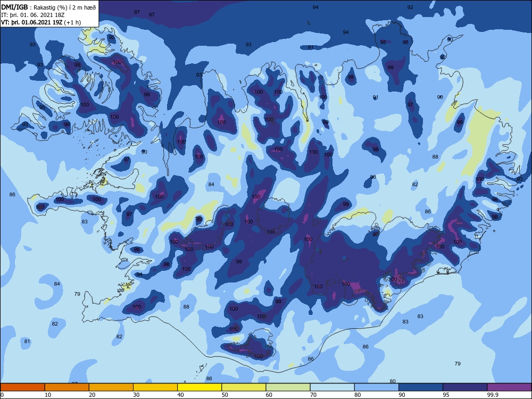Click the '20' legend scale label

coord(92,395)
